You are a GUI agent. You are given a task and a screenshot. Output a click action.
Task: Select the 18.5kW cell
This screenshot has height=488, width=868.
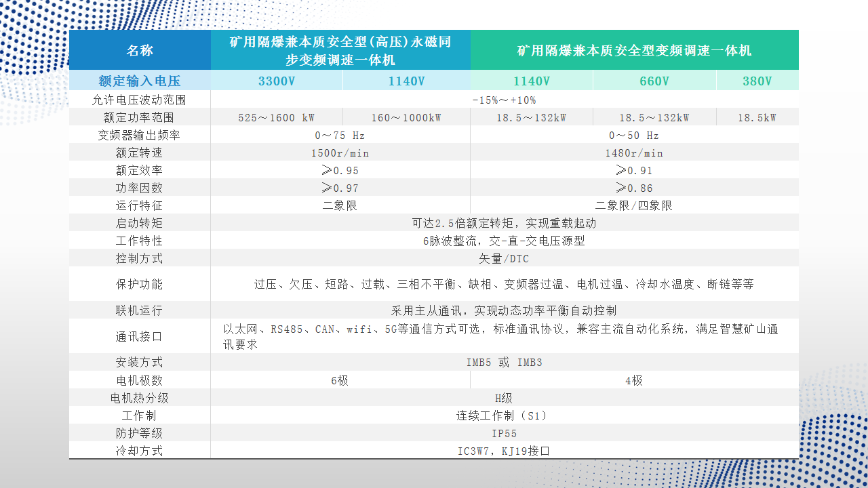tap(757, 117)
